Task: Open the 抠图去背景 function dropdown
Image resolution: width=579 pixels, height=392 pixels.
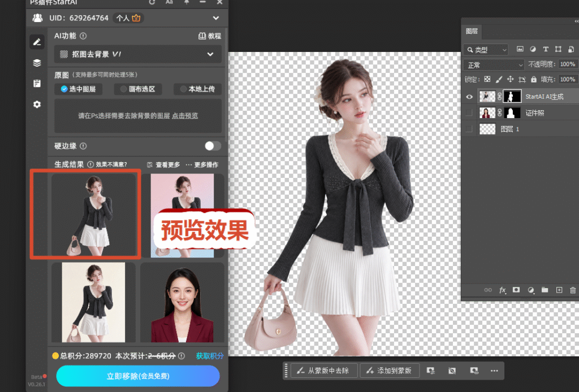Action: 138,54
